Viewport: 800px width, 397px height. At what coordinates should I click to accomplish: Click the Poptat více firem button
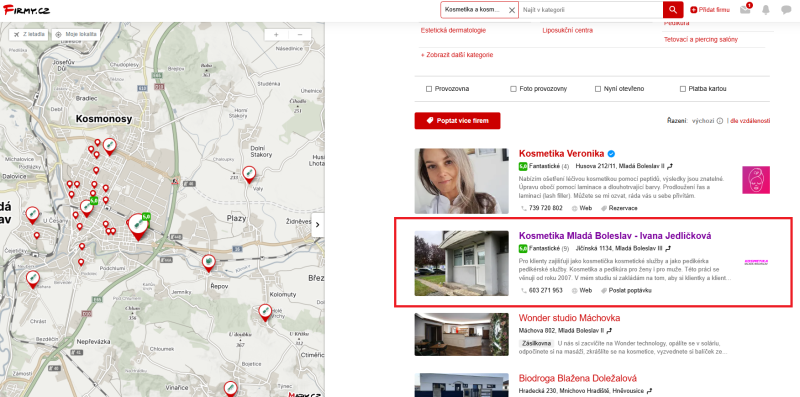(x=457, y=121)
